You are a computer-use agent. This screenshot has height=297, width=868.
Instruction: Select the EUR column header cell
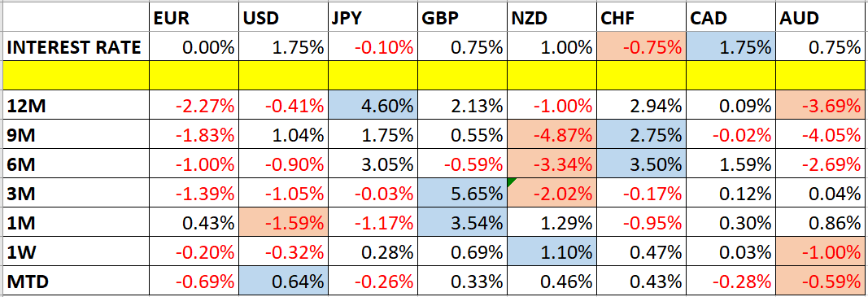click(193, 19)
